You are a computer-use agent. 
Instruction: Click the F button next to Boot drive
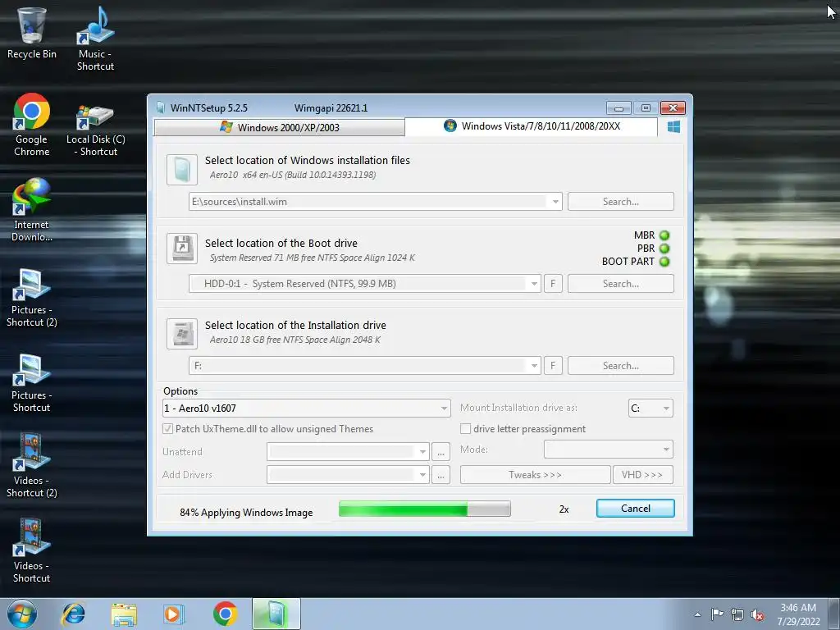point(553,284)
